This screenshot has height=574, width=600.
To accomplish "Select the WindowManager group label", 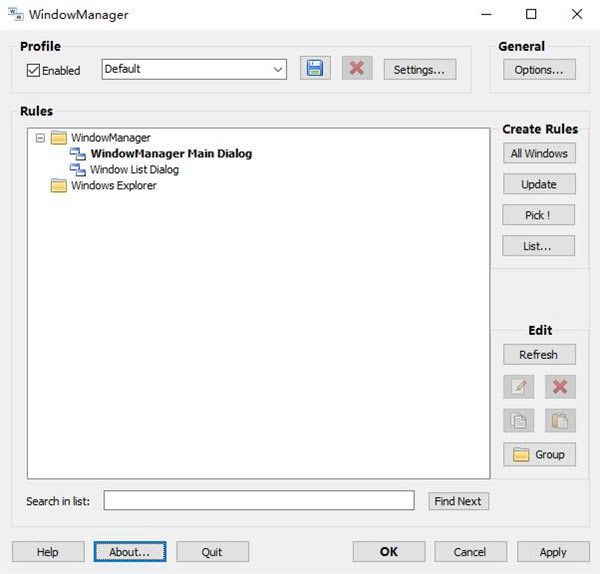I will [x=111, y=138].
